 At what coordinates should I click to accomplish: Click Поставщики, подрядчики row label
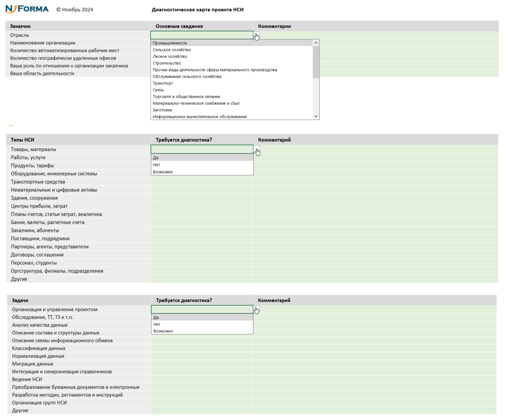coord(40,239)
